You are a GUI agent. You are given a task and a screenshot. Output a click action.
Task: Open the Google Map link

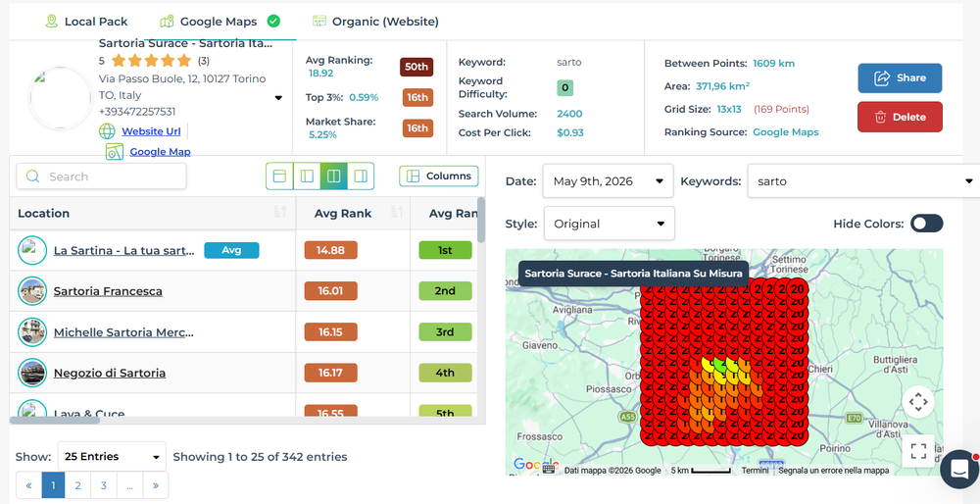pos(160,151)
